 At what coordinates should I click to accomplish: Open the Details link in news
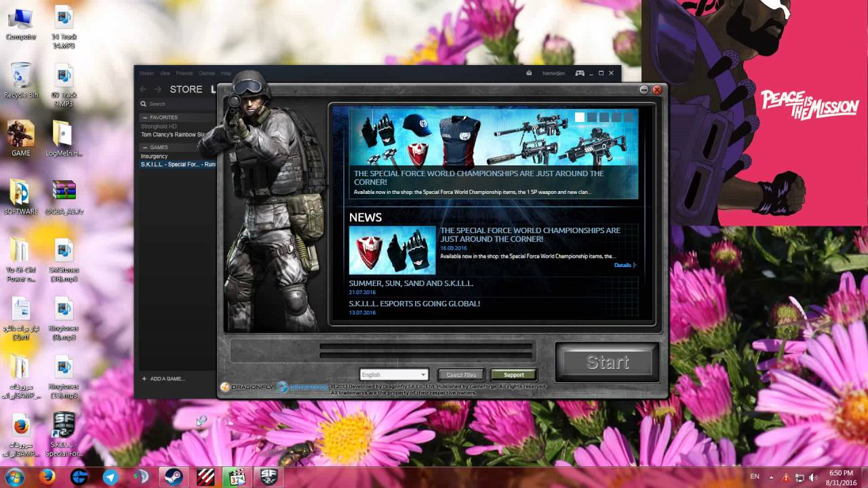click(625, 265)
